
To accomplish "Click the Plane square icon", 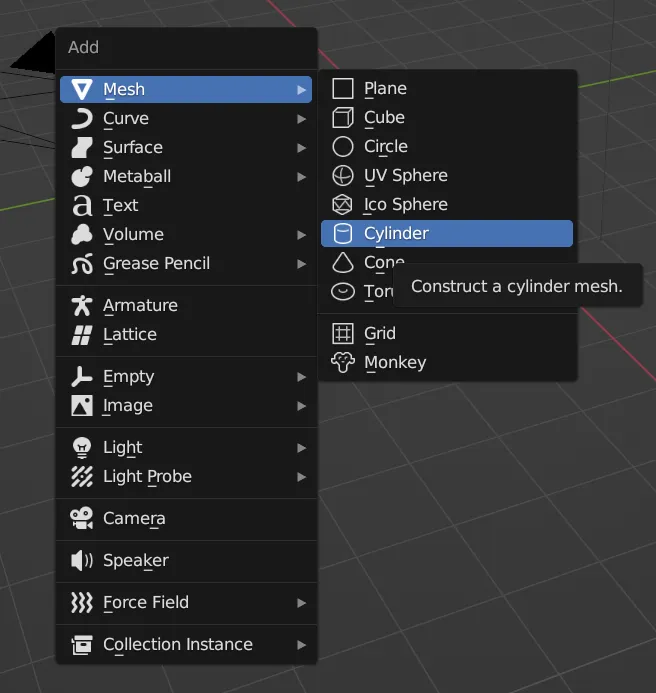I will point(343,88).
